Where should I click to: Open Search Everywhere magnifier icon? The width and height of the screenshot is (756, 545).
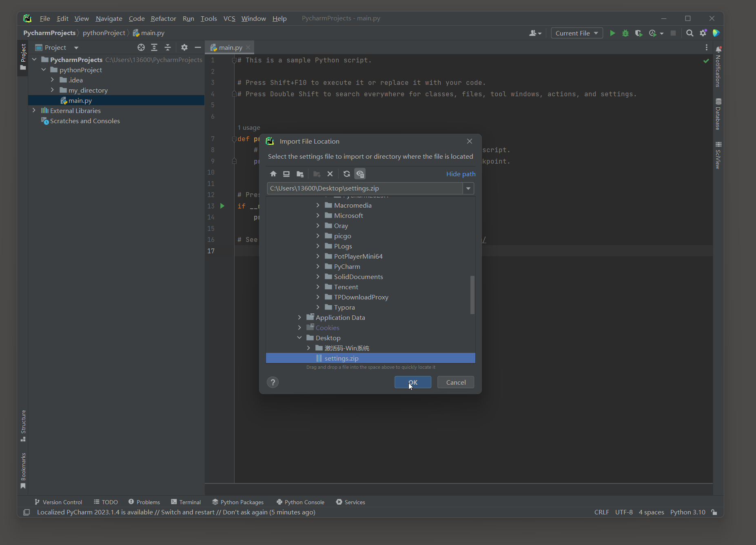tap(689, 33)
